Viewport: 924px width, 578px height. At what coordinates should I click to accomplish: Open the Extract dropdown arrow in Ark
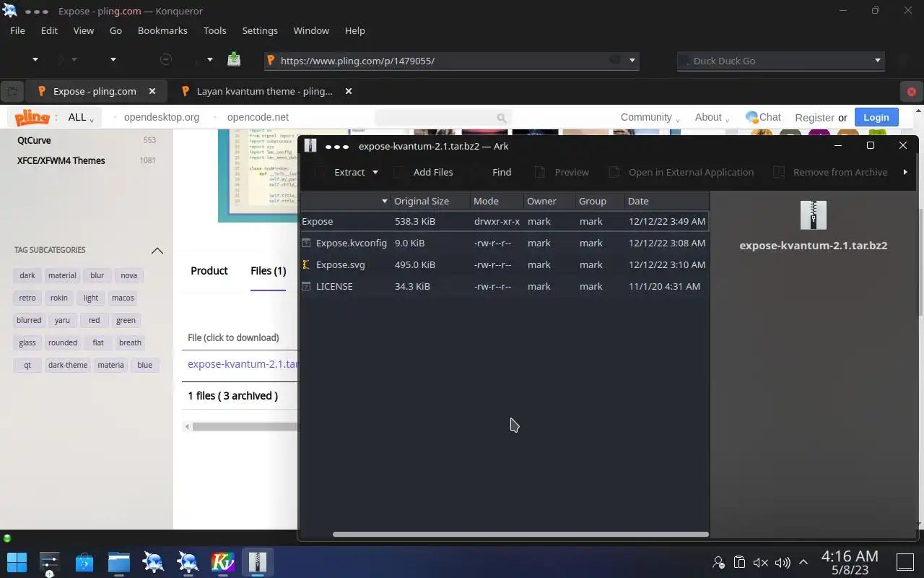pyautogui.click(x=375, y=172)
